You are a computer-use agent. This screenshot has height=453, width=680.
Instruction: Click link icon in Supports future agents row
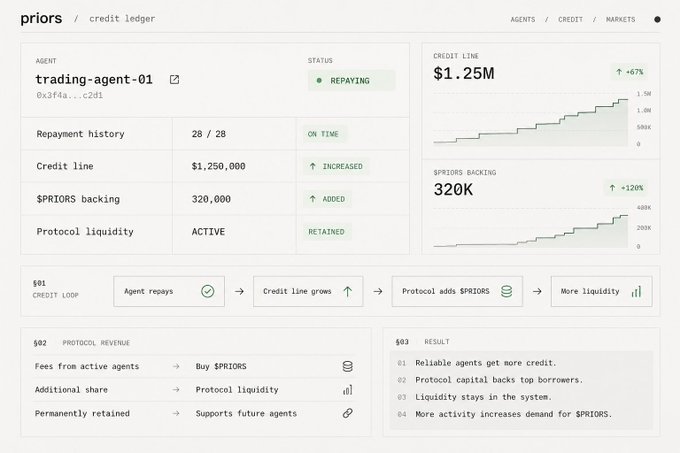coord(347,413)
